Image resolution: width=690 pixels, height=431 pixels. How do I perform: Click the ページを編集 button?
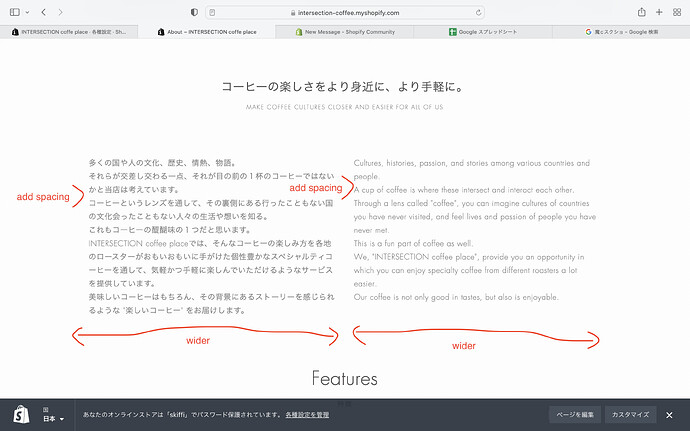coord(575,415)
